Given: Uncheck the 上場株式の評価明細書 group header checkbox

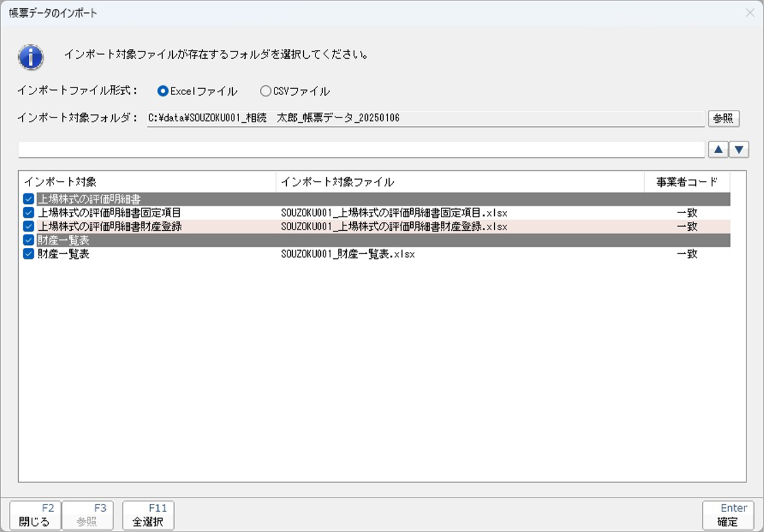Looking at the screenshot, I should [x=28, y=199].
